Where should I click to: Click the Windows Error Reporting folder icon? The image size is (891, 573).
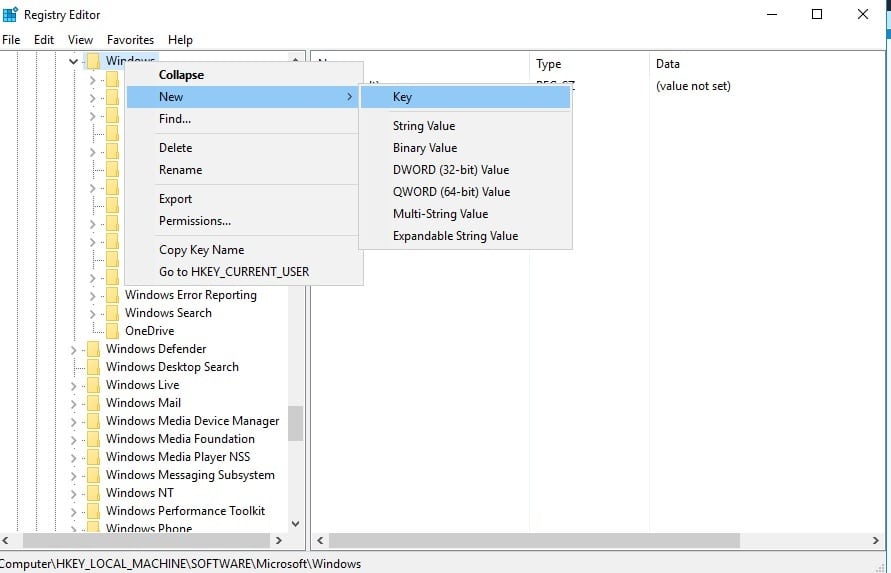click(112, 295)
